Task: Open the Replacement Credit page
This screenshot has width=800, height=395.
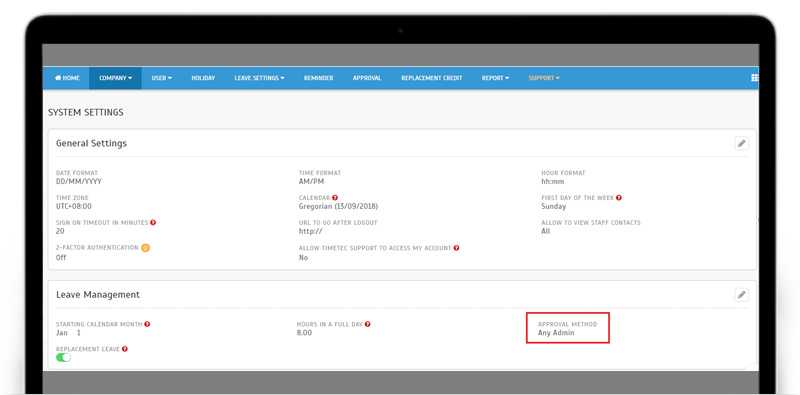Action: pyautogui.click(x=432, y=78)
